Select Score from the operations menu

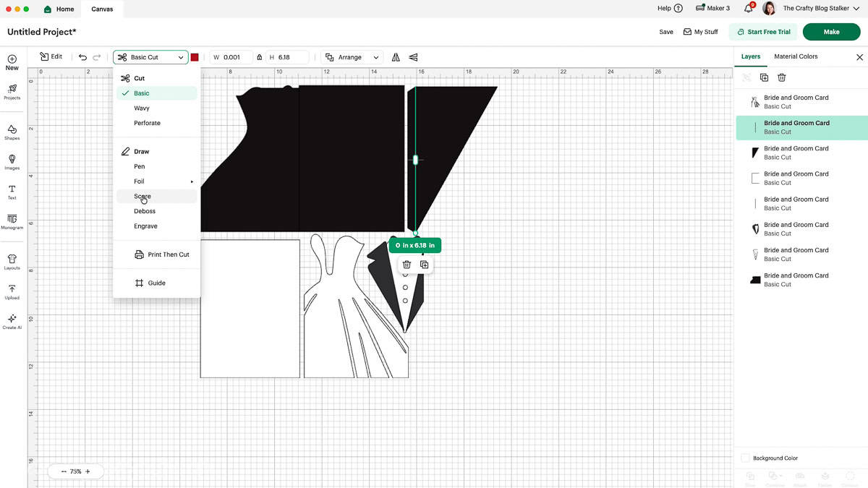[x=141, y=196]
